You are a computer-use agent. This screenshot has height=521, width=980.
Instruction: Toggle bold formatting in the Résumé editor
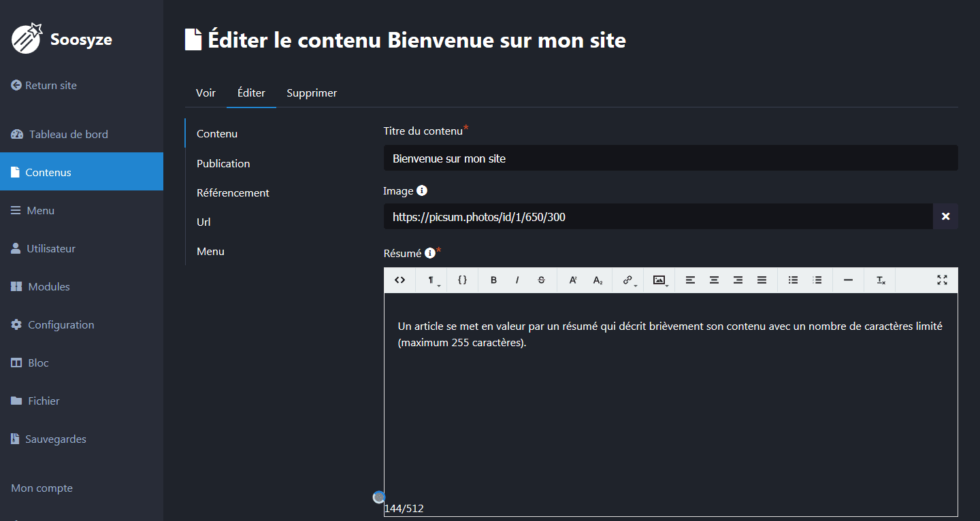(493, 280)
